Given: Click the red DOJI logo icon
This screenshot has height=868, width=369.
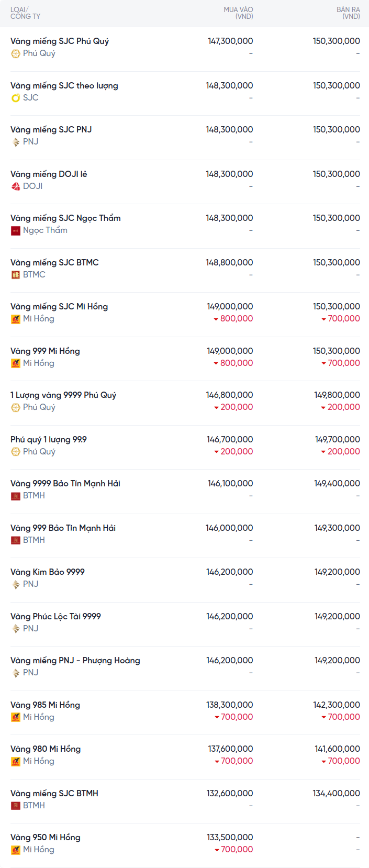Looking at the screenshot, I should pos(16,186).
